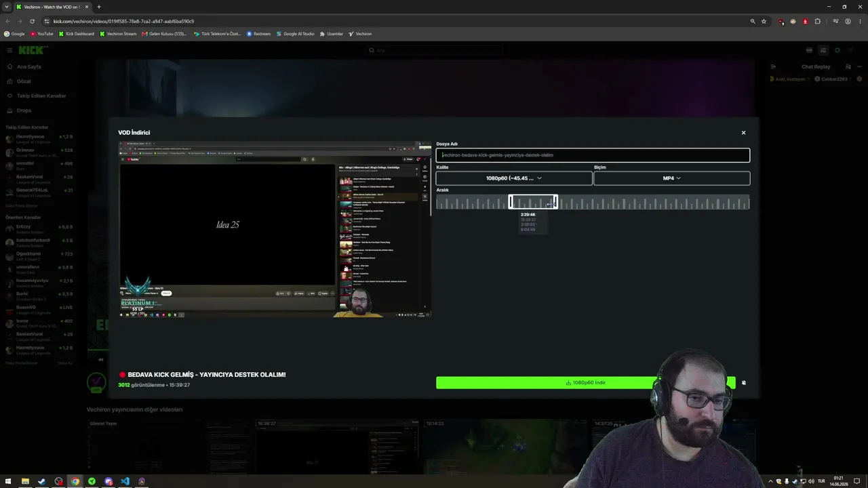Open Steam from the taskbar
The image size is (868, 488).
(x=41, y=481)
